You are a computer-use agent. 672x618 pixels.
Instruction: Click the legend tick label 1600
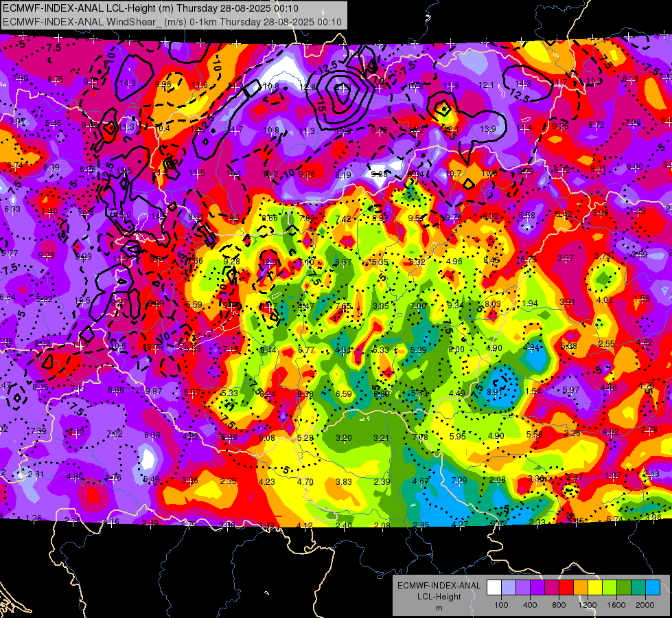pyautogui.click(x=616, y=605)
